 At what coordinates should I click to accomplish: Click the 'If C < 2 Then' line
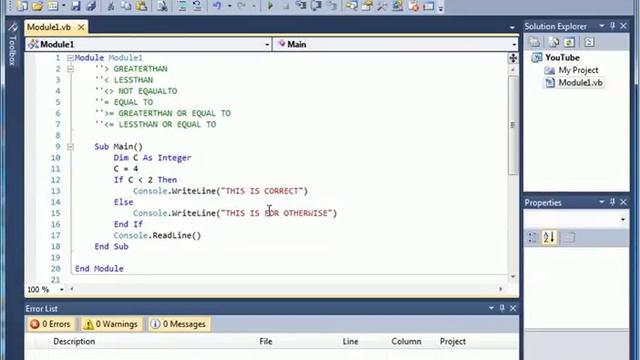click(x=145, y=180)
